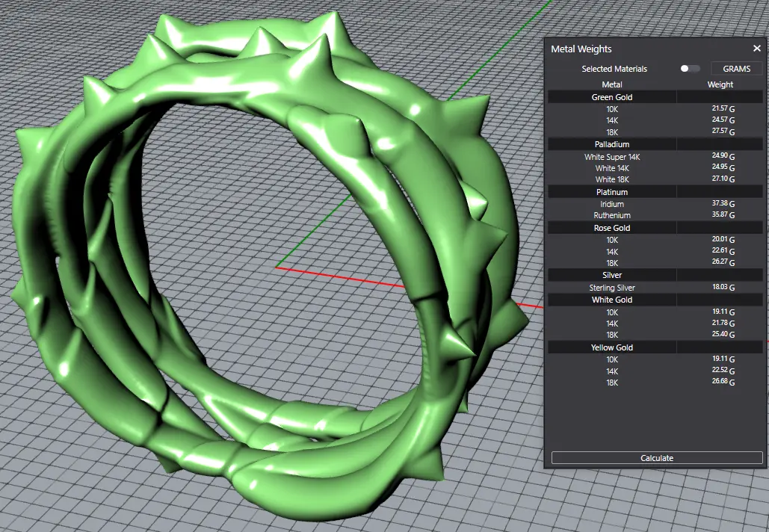Toggle the Selected Materials switch

tap(690, 69)
